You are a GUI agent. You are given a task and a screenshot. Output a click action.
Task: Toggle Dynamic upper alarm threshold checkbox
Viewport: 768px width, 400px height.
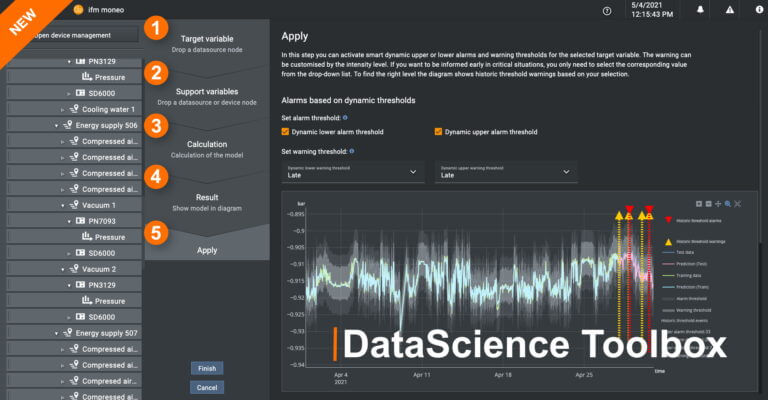coord(439,131)
